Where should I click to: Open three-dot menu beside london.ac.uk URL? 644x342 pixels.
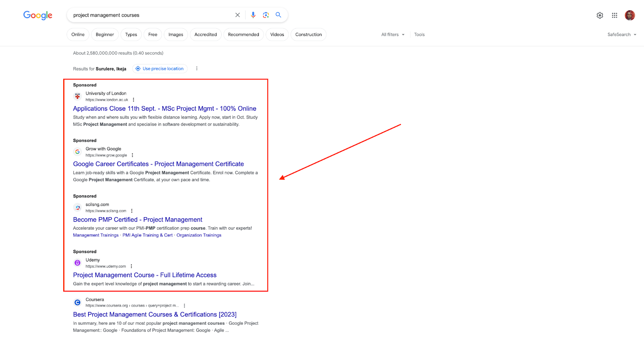click(x=134, y=100)
